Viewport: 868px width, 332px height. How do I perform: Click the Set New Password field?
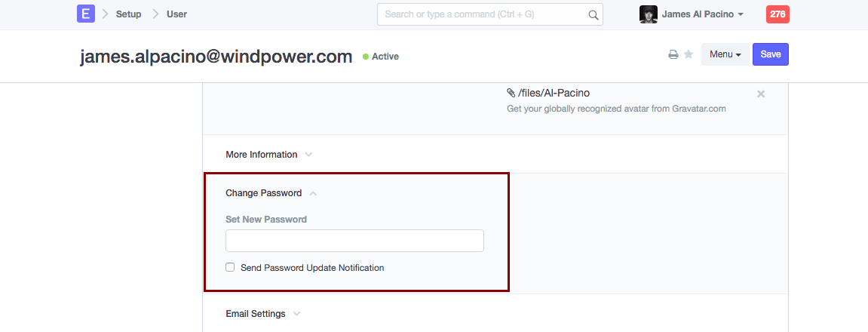tap(354, 241)
